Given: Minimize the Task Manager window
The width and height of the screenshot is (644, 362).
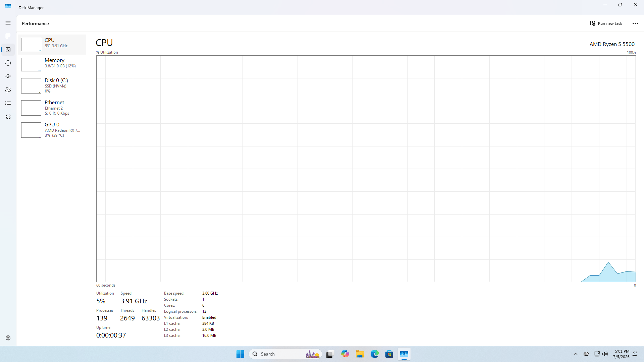Looking at the screenshot, I should pos(605,5).
